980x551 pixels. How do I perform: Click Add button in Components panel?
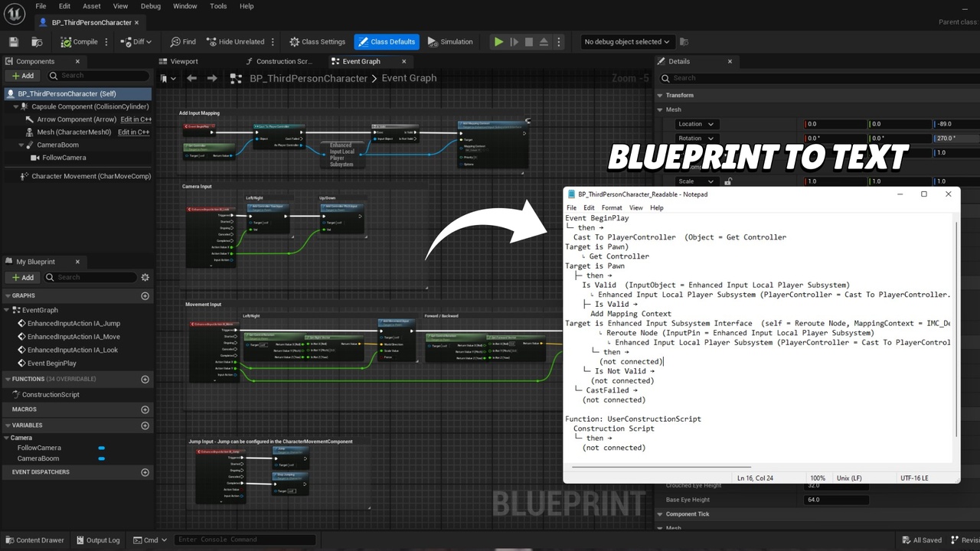[x=22, y=76]
